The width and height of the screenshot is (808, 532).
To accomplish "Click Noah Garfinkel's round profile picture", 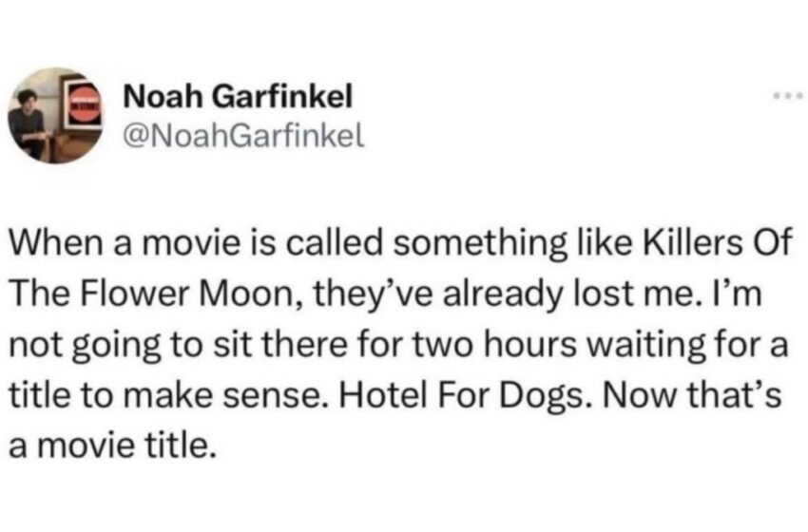I will (56, 115).
